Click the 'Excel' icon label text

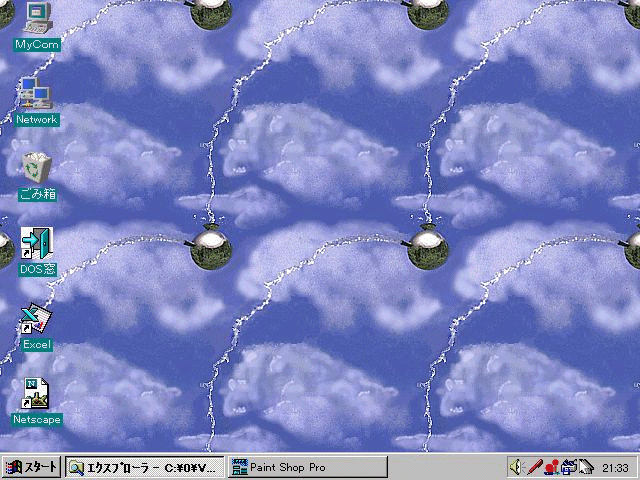click(x=37, y=344)
